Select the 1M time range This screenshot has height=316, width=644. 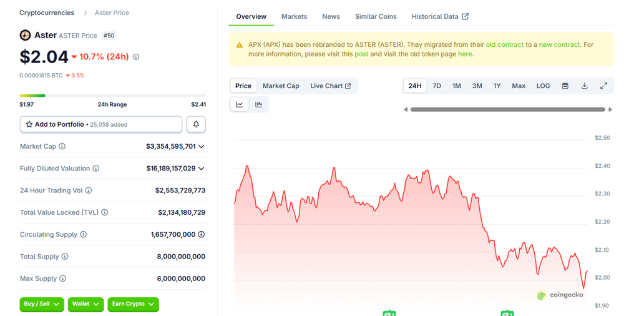coord(457,86)
